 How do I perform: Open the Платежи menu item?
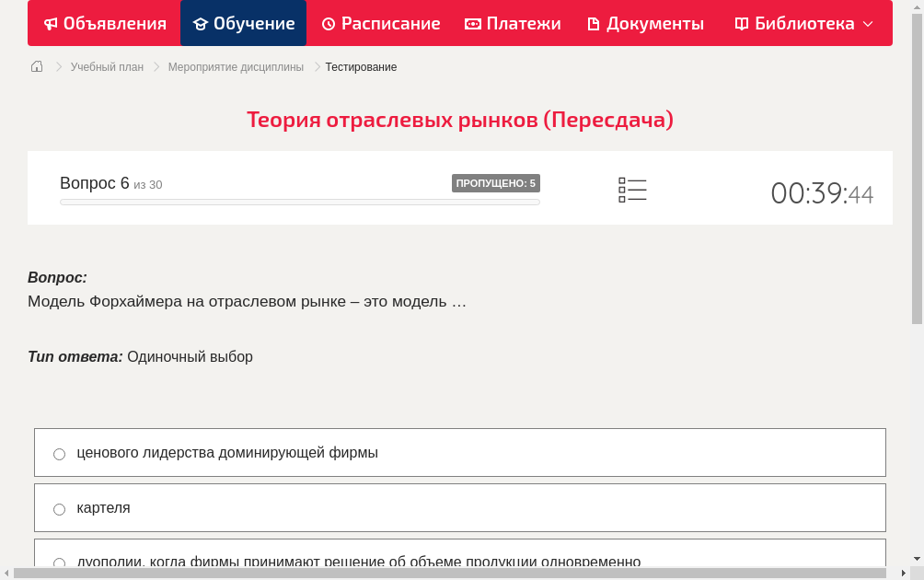tap(512, 23)
